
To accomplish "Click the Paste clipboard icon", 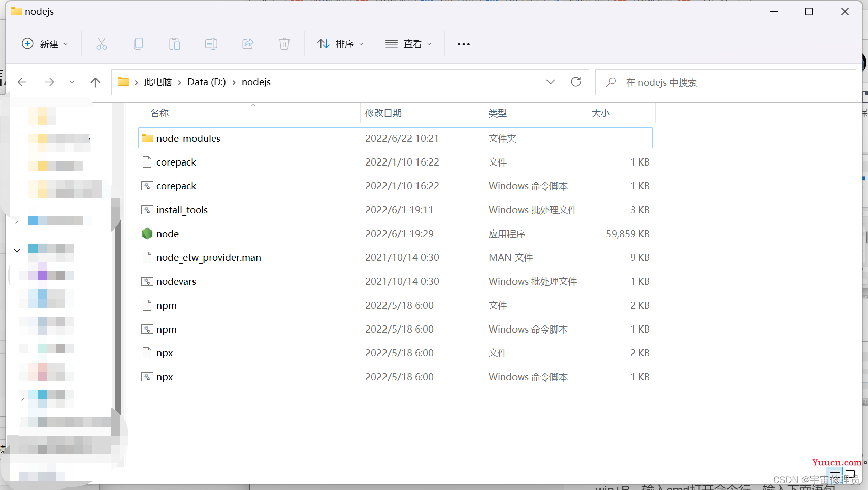I will click(175, 44).
